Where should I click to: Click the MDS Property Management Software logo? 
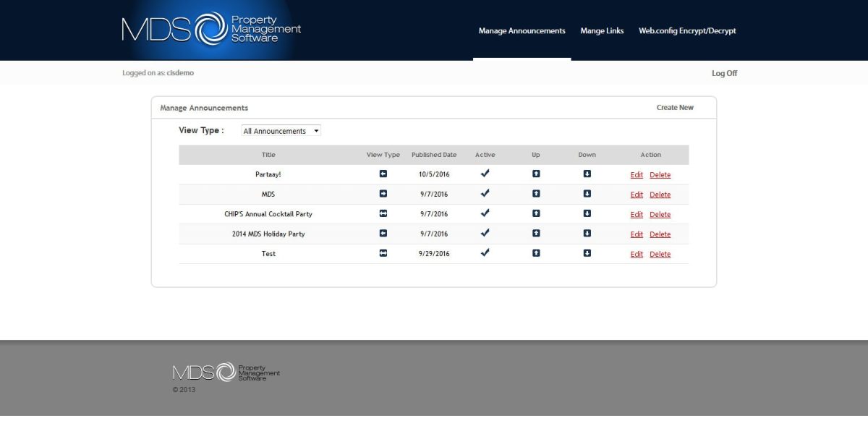210,29
